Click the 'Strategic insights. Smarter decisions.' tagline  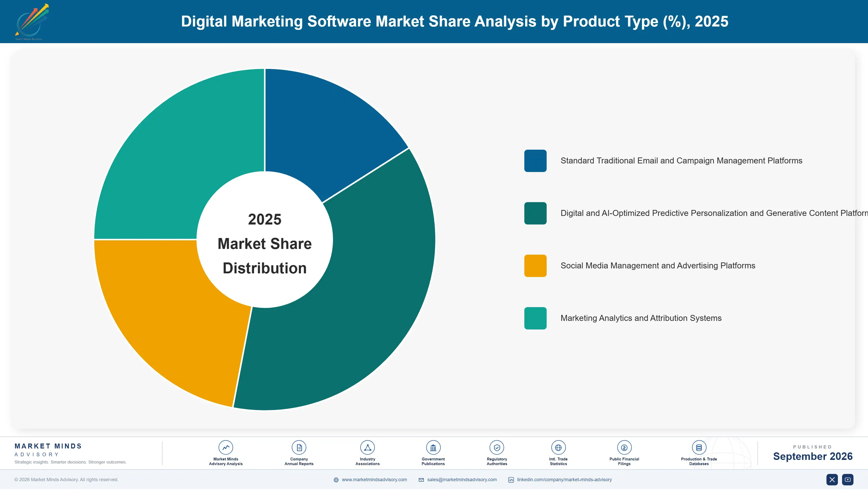tap(70, 462)
